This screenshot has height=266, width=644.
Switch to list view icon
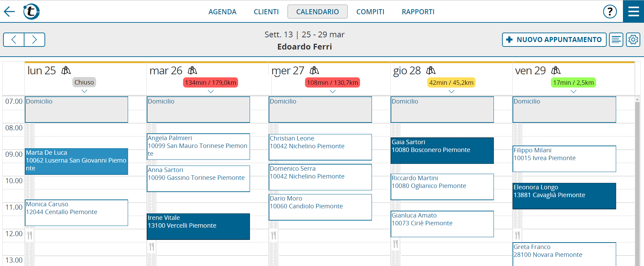pyautogui.click(x=616, y=40)
